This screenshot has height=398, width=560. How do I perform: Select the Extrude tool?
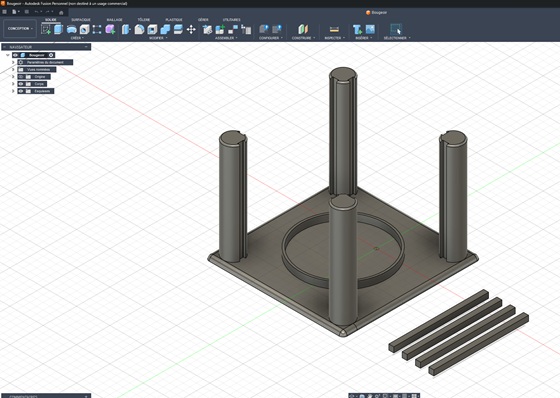click(58, 29)
